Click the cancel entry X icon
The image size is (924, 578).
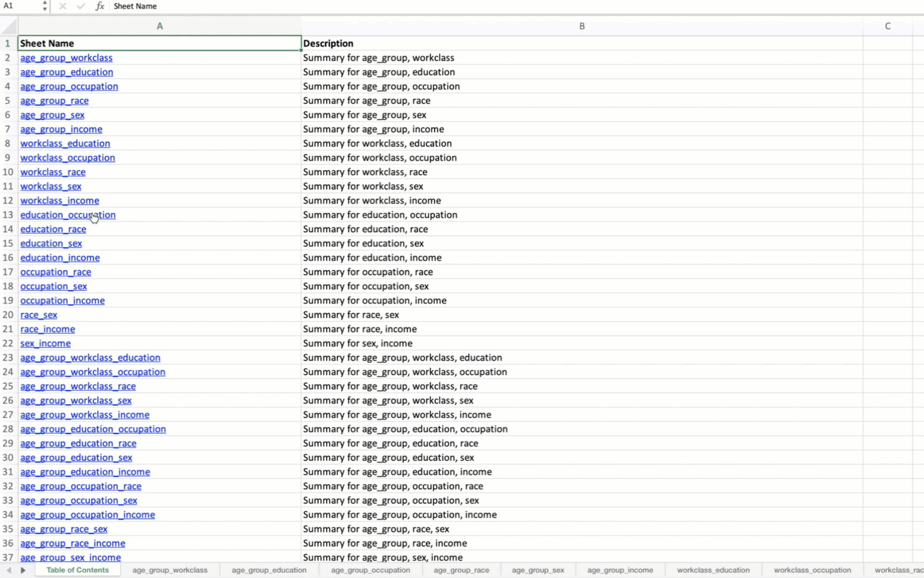tap(63, 6)
